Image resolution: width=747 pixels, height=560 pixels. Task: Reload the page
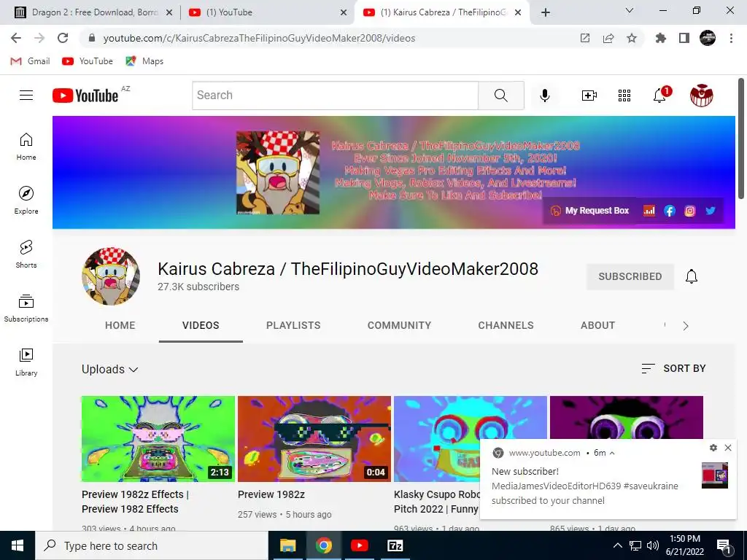pos(63,38)
